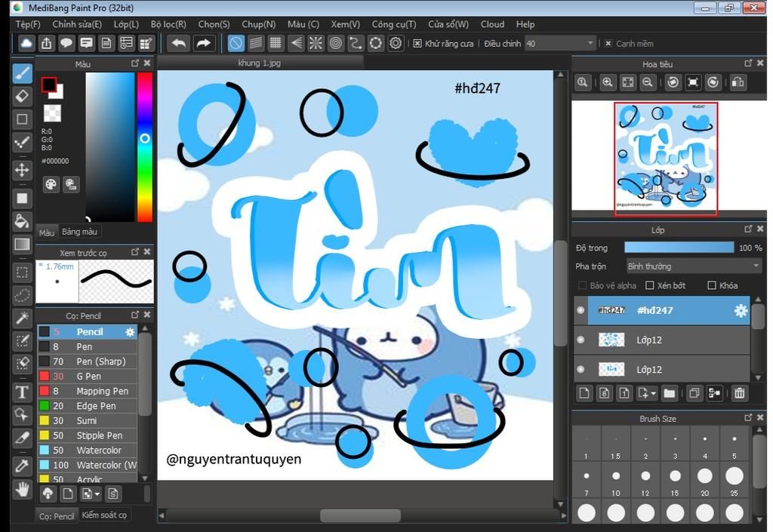Select the Hand tool

click(x=22, y=490)
